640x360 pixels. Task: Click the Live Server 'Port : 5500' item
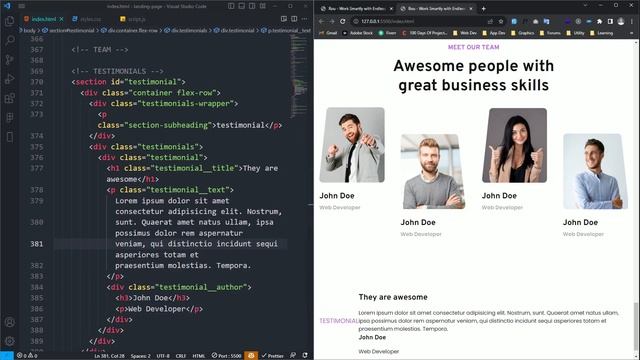click(227, 356)
